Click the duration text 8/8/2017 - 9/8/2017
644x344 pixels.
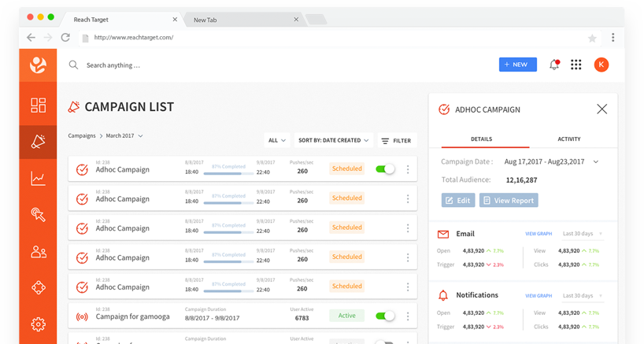pos(212,318)
